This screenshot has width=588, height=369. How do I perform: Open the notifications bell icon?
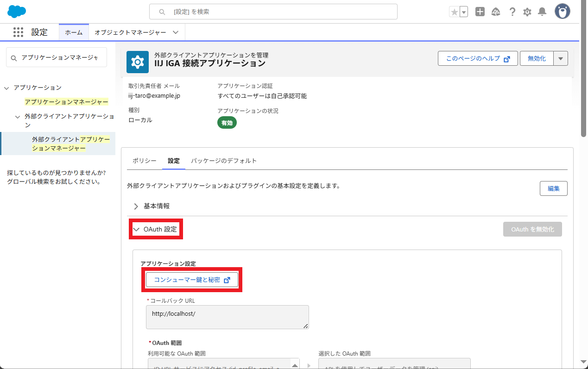tap(542, 12)
